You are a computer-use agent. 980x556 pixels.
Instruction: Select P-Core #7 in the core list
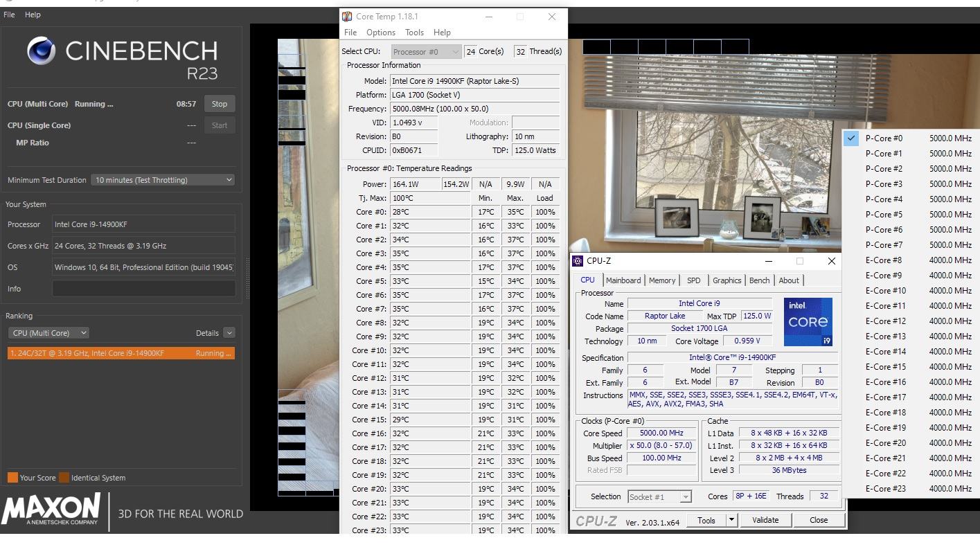[x=911, y=245]
